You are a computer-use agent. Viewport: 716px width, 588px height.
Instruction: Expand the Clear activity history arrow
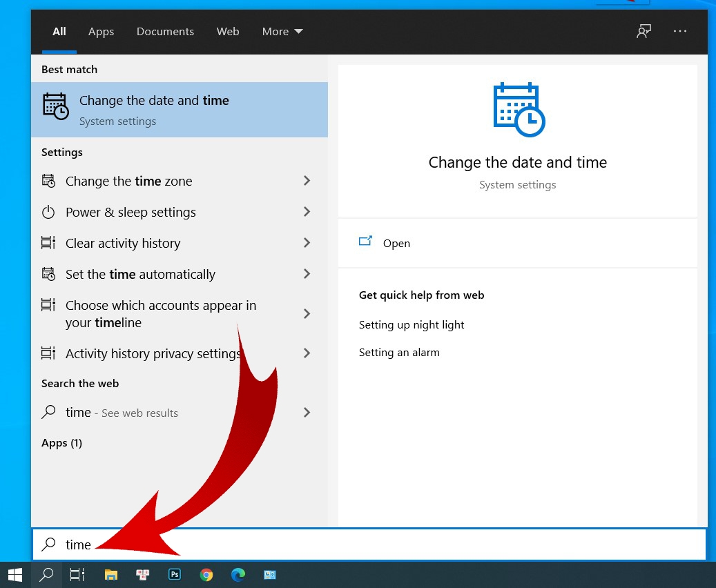[x=307, y=243]
